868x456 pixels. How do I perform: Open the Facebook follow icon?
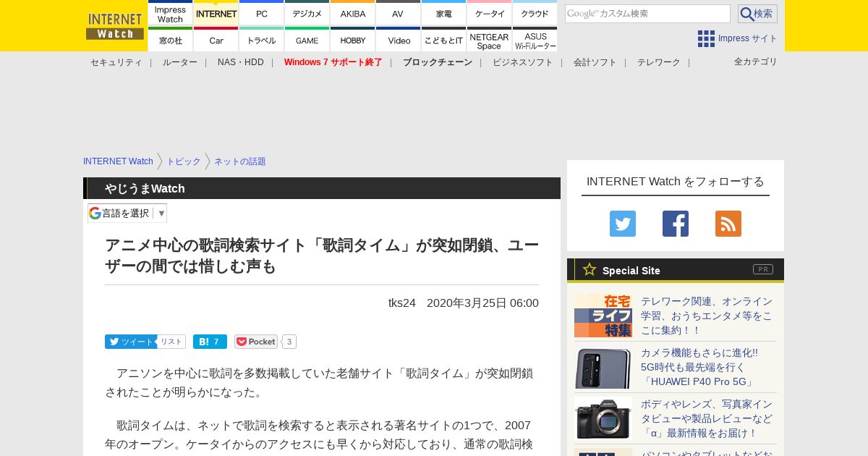pos(676,224)
